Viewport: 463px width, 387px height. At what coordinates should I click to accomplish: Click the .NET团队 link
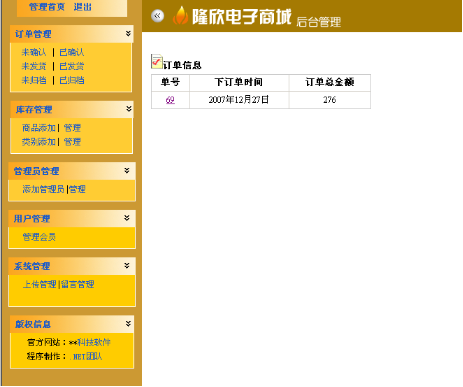[87, 356]
